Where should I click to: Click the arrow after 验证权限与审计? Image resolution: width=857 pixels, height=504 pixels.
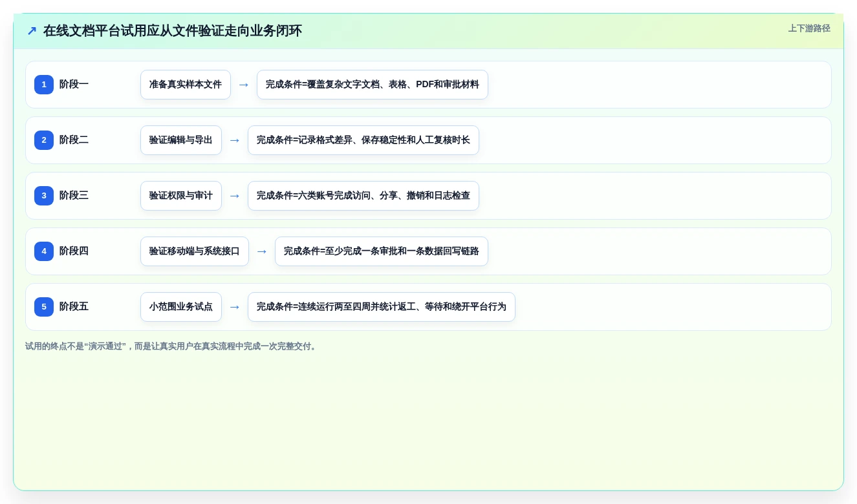[x=235, y=196]
